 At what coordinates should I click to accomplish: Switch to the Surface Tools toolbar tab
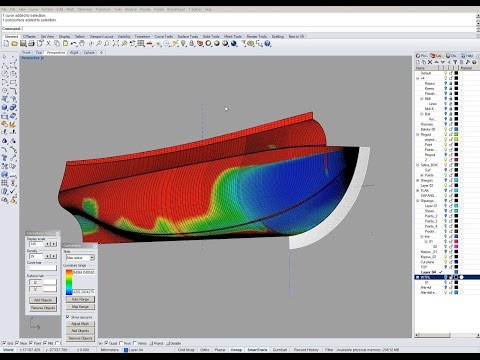(x=188, y=36)
